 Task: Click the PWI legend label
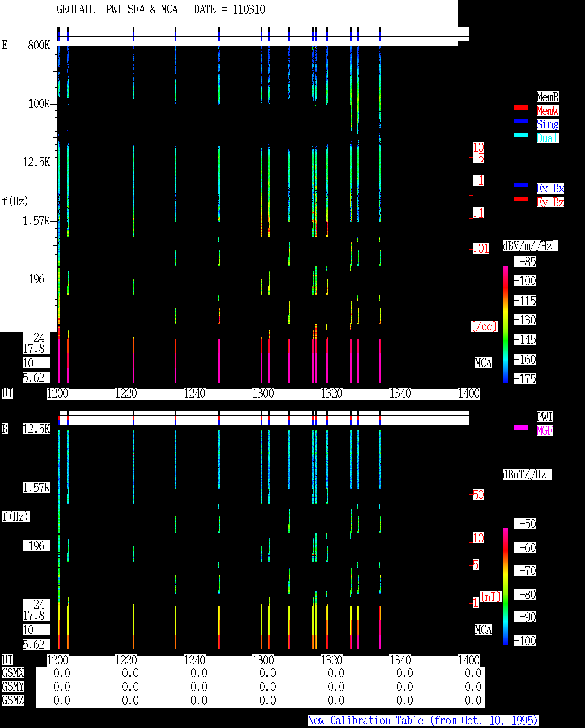tap(545, 417)
